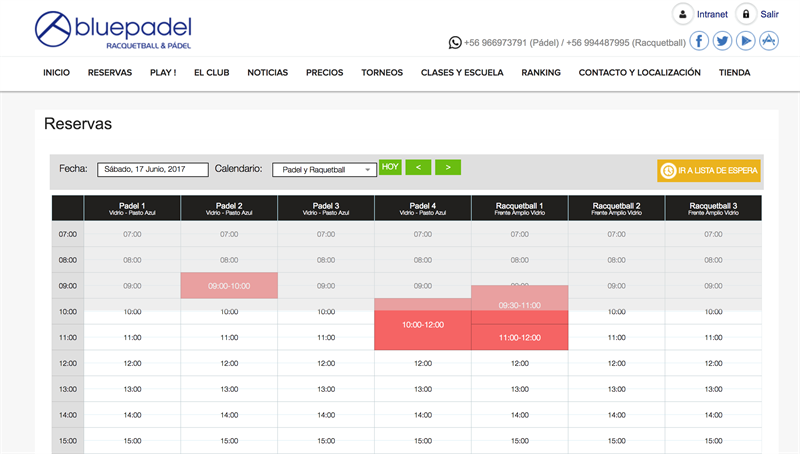This screenshot has height=454, width=800.
Task: Click the bluepadel logo
Action: (x=112, y=31)
